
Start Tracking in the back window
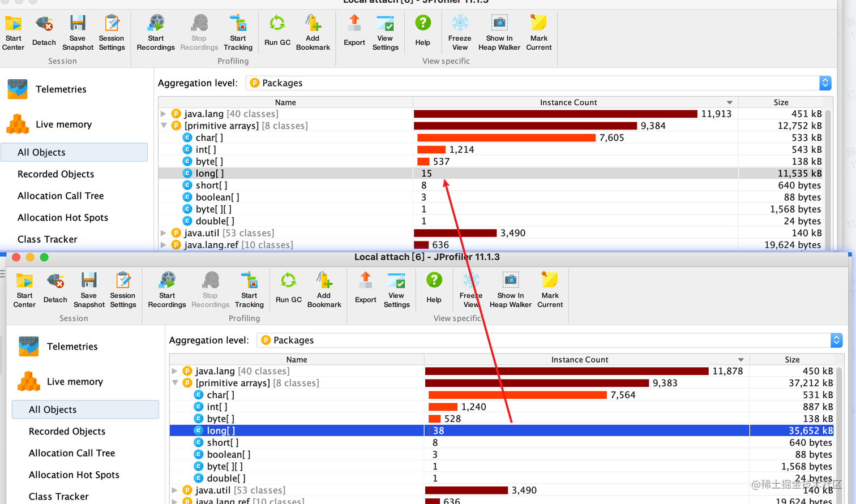[x=238, y=32]
